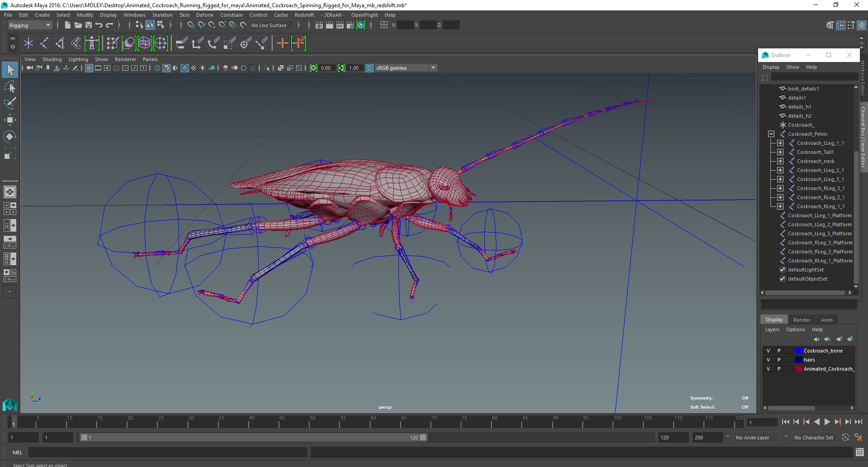Open the Animation preferences icon
Image resolution: width=868 pixels, height=467 pixels.
(x=859, y=438)
